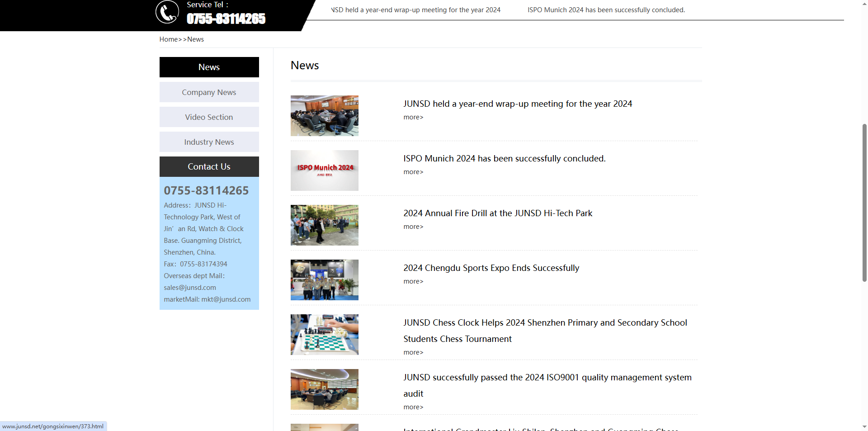Open the year-end meeting thumbnail image

pos(325,116)
